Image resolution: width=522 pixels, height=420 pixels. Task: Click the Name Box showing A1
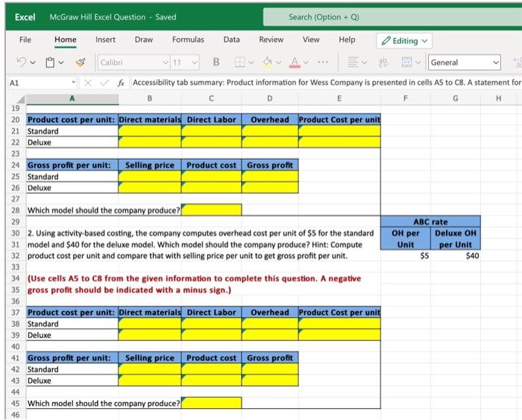[43, 83]
